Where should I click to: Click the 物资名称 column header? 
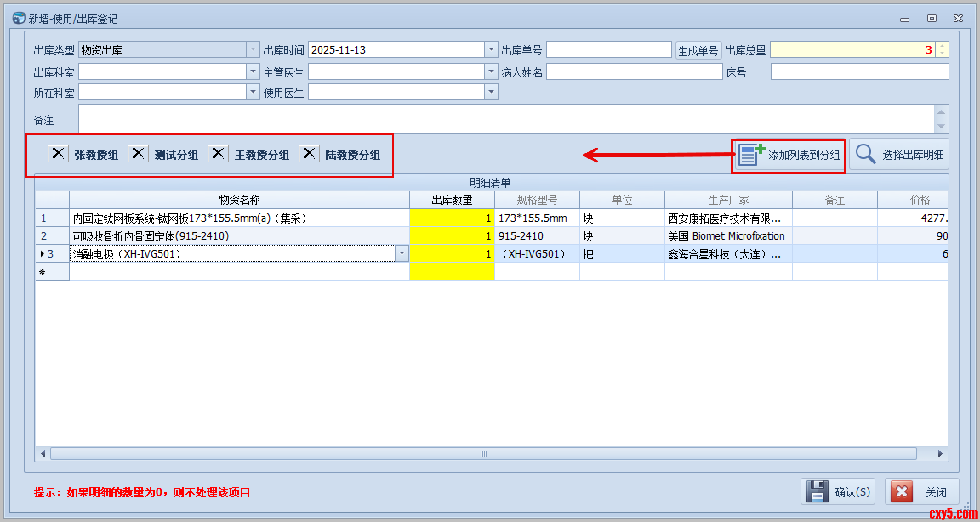pyautogui.click(x=239, y=200)
